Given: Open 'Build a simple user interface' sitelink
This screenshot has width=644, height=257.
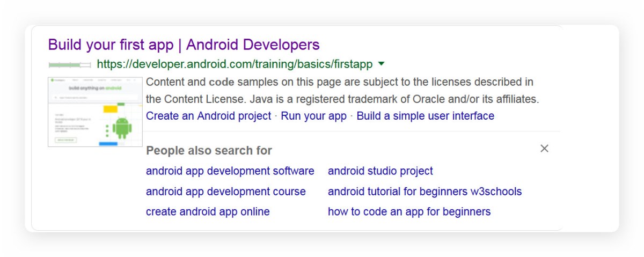Looking at the screenshot, I should point(425,116).
